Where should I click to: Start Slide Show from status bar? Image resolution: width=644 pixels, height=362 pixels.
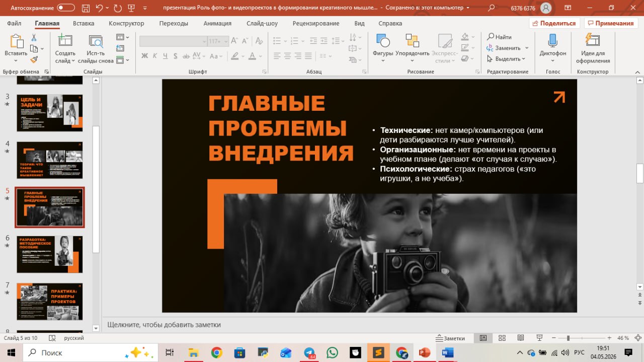coord(539,338)
